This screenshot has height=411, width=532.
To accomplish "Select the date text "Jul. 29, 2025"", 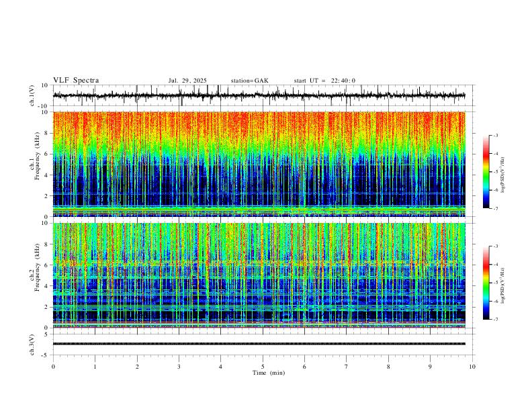I will click(x=187, y=81).
